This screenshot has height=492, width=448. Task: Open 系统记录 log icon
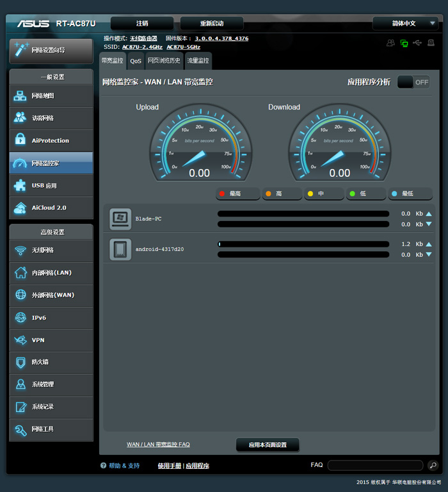[20, 407]
